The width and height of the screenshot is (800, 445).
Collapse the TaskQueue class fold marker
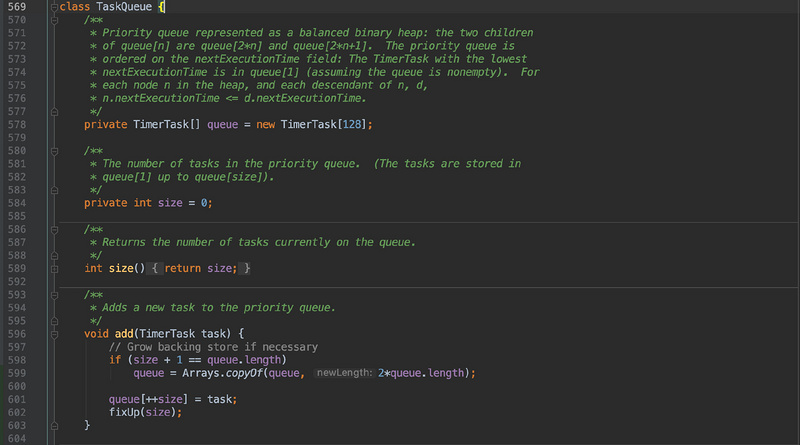[x=53, y=7]
